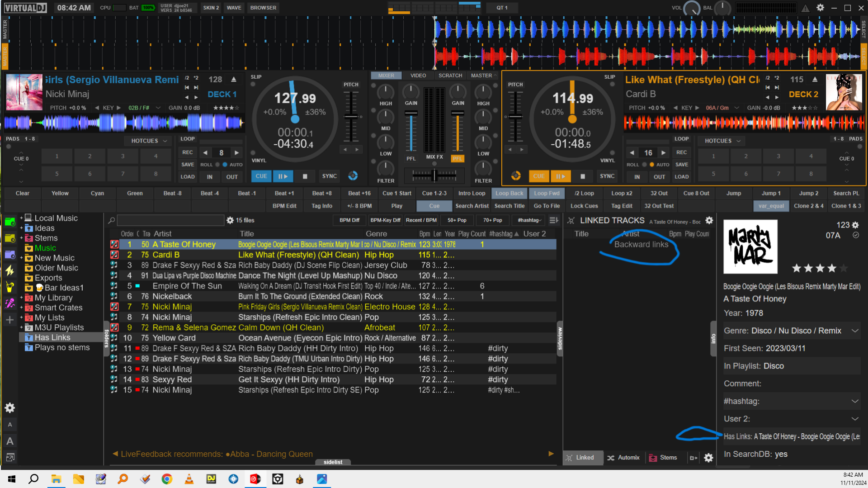This screenshot has height=488, width=868.
Task: Open the Deck 1 HOTCUES pad mode dropdown
Action: coord(149,141)
